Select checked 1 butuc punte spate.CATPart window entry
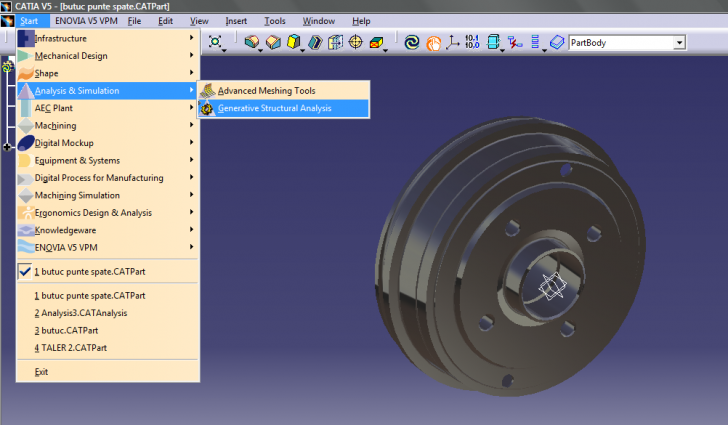The image size is (728, 425). click(108, 272)
